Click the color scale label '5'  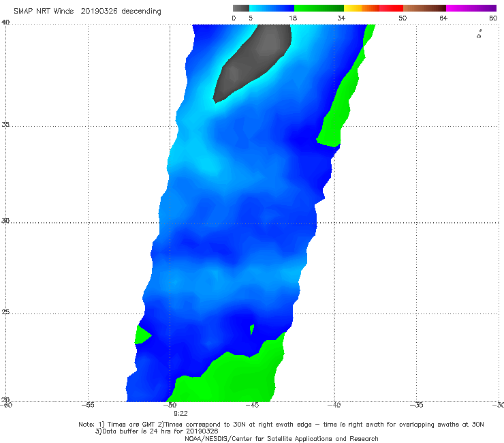tap(251, 18)
